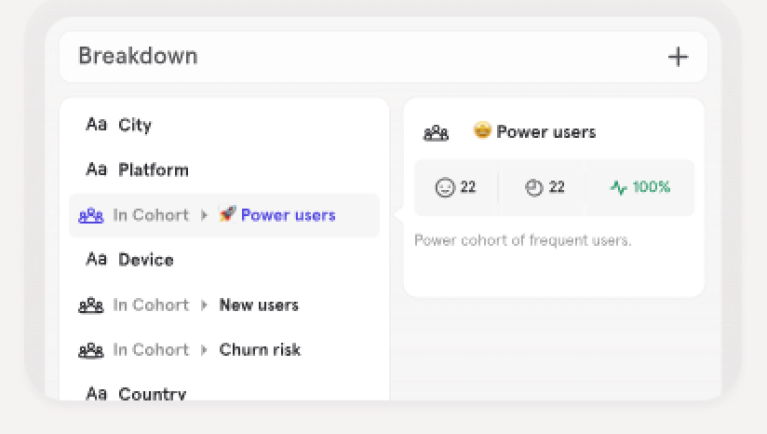This screenshot has width=767, height=434.
Task: Click the Aa icon next to City
Action: (x=96, y=125)
